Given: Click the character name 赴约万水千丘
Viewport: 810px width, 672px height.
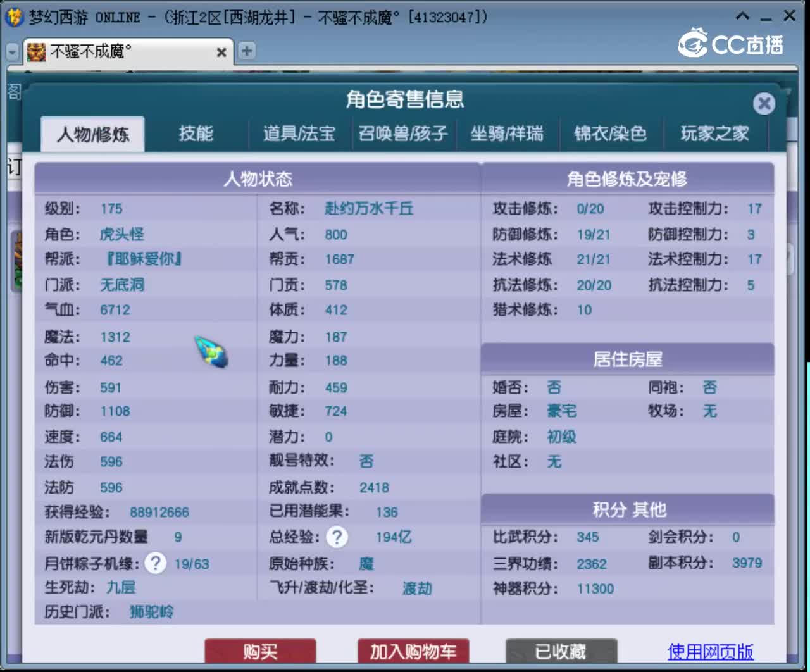Looking at the screenshot, I should [369, 209].
